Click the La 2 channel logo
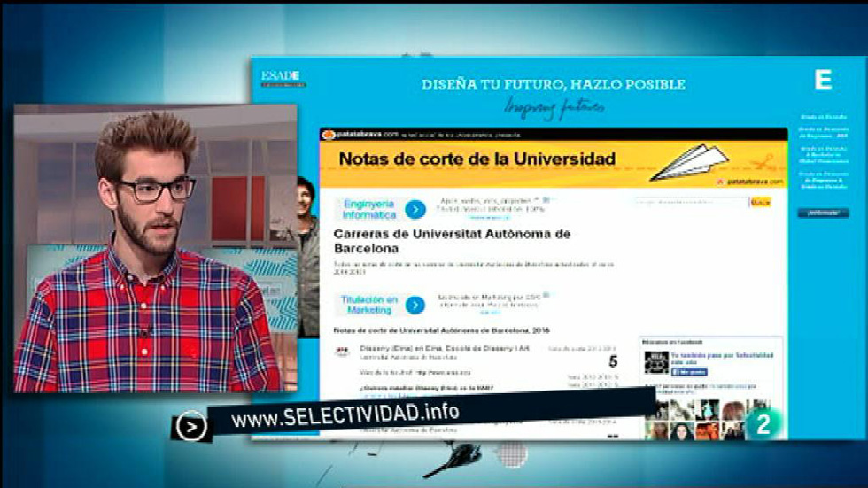This screenshot has height=488, width=868. pos(763,424)
